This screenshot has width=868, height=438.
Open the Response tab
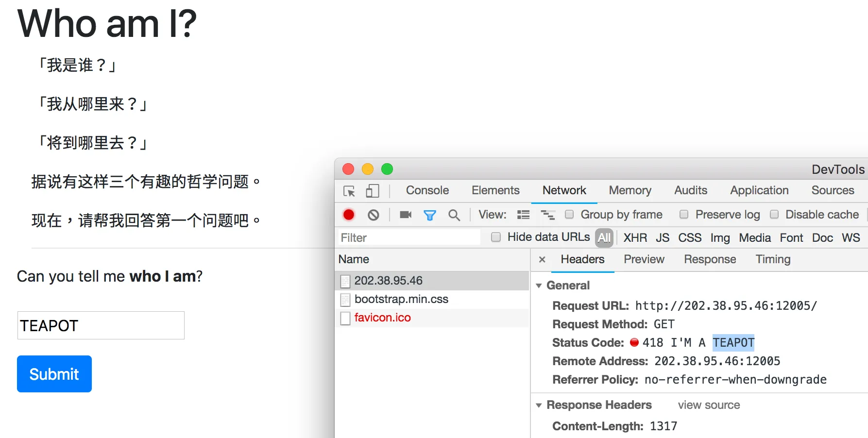point(710,259)
